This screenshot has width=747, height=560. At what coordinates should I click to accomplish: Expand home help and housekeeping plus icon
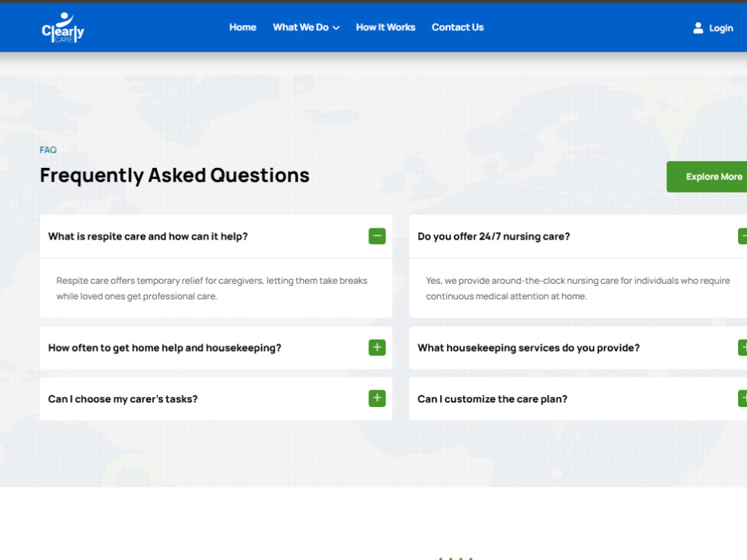pyautogui.click(x=376, y=348)
